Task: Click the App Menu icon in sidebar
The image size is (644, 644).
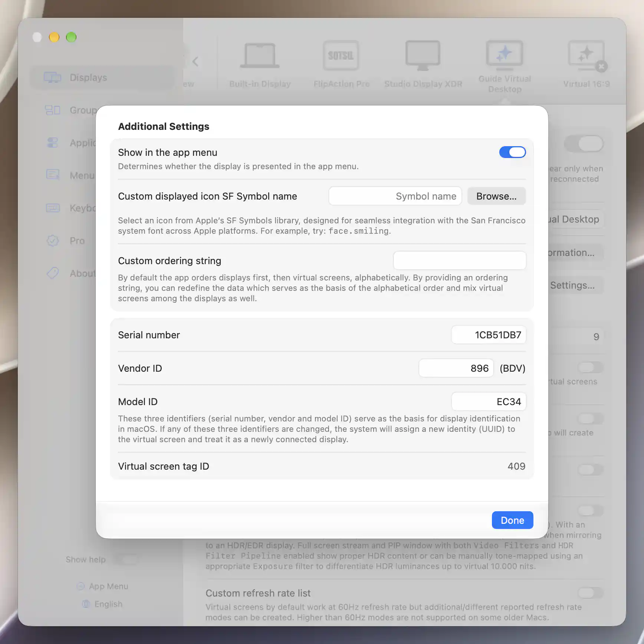Action: [x=80, y=586]
